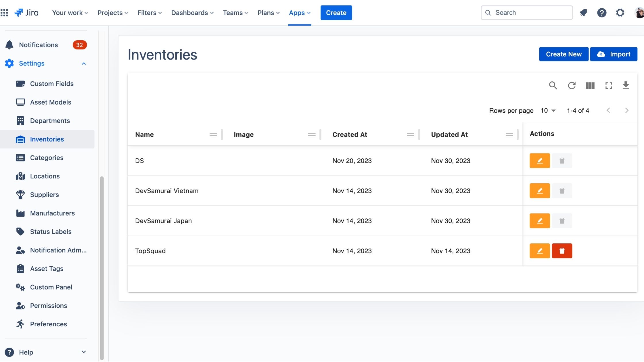Edit the DevSamurai Japan inventory
The image size is (644, 362).
[x=540, y=221]
